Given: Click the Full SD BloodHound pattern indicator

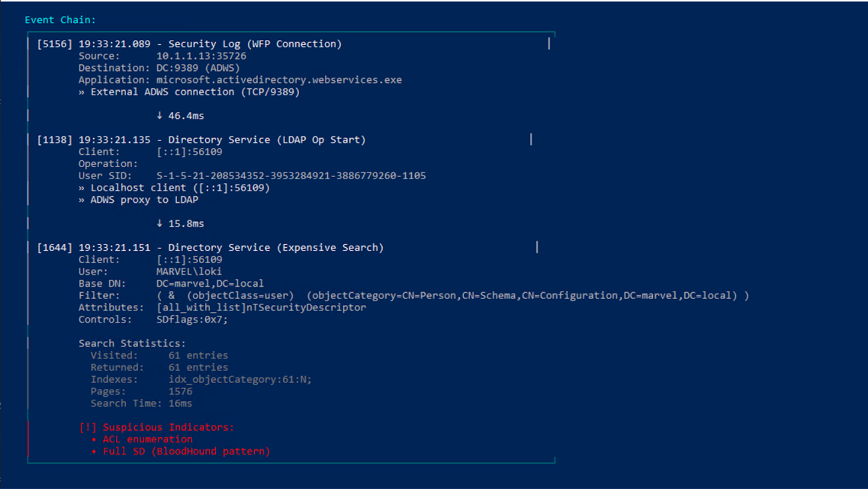Looking at the screenshot, I should tap(186, 451).
